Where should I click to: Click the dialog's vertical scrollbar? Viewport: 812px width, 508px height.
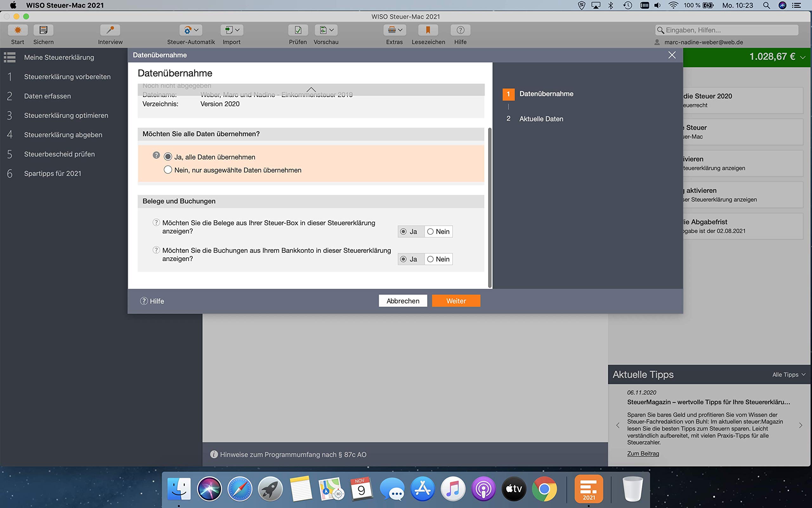490,208
